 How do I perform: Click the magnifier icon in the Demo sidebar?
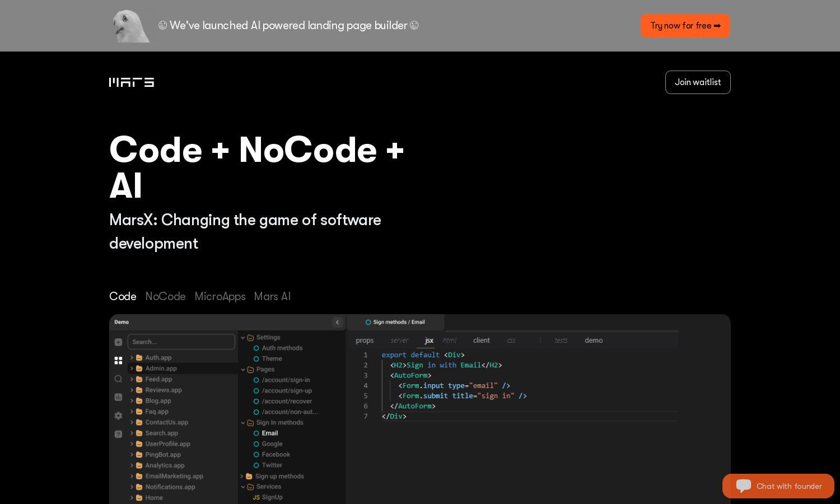(118, 379)
